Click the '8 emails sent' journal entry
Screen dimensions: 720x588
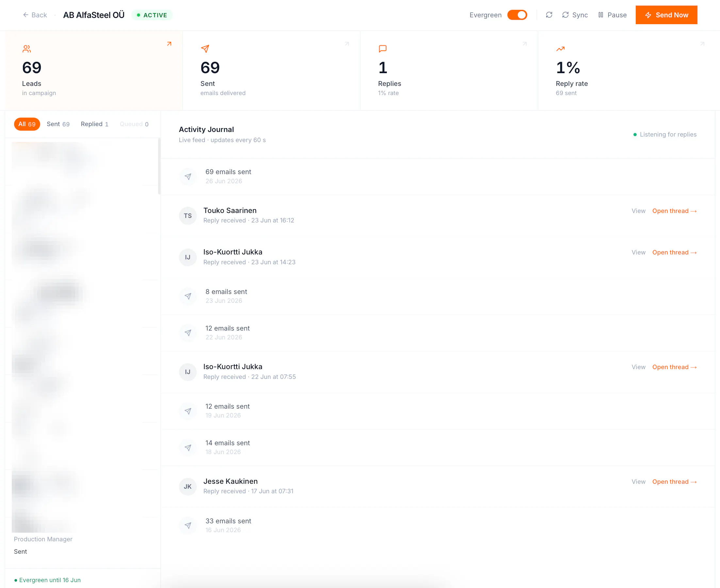tap(437, 296)
